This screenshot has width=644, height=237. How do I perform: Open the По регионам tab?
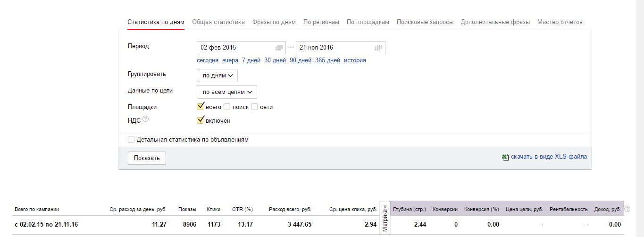coord(321,22)
